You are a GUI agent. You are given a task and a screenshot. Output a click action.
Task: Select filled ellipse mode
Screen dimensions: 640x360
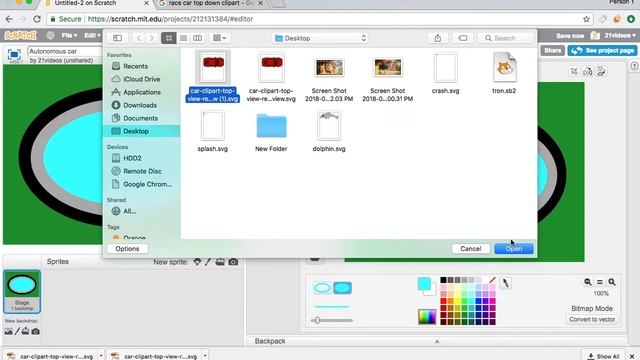342,288
